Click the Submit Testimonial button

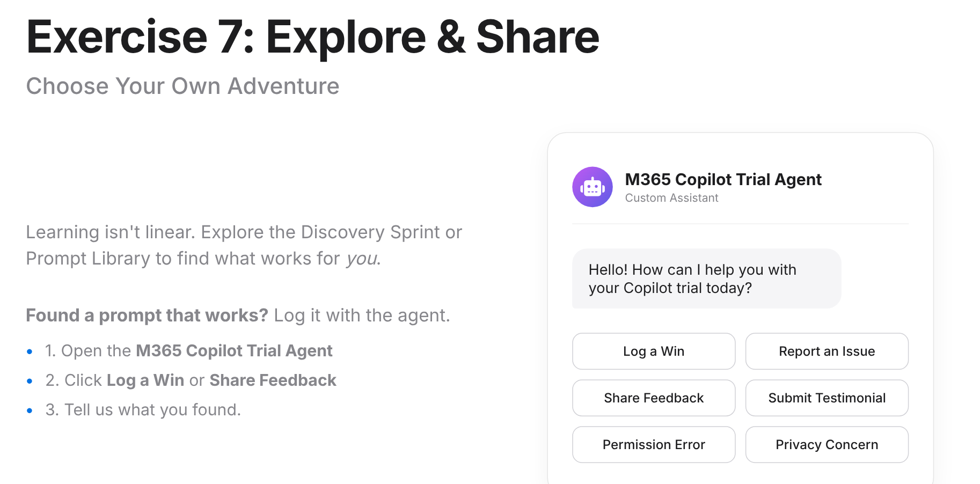827,398
